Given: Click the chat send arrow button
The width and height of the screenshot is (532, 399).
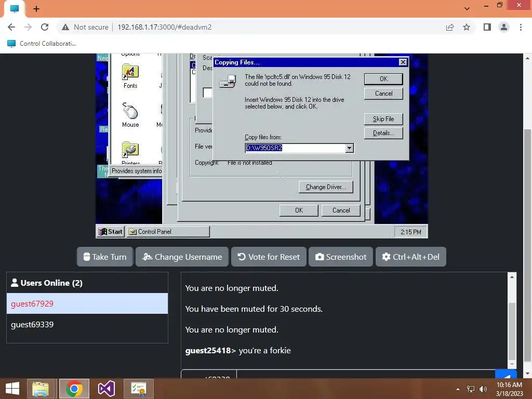Looking at the screenshot, I should point(506,375).
